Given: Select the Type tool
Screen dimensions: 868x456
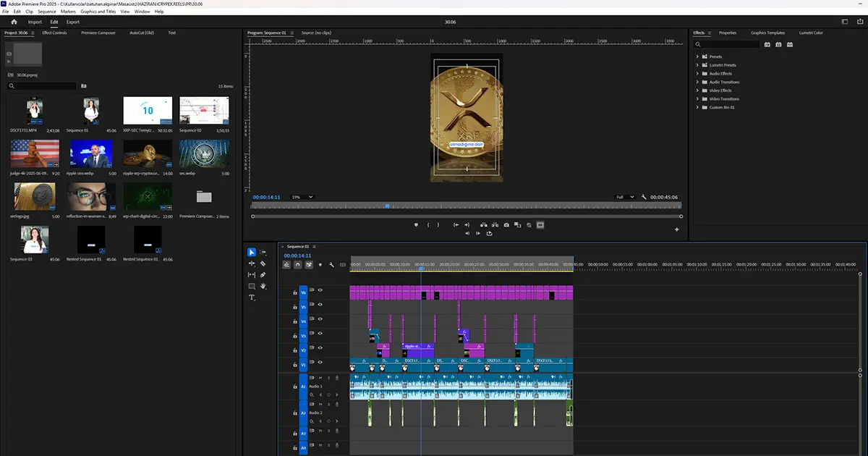Looking at the screenshot, I should click(x=252, y=297).
